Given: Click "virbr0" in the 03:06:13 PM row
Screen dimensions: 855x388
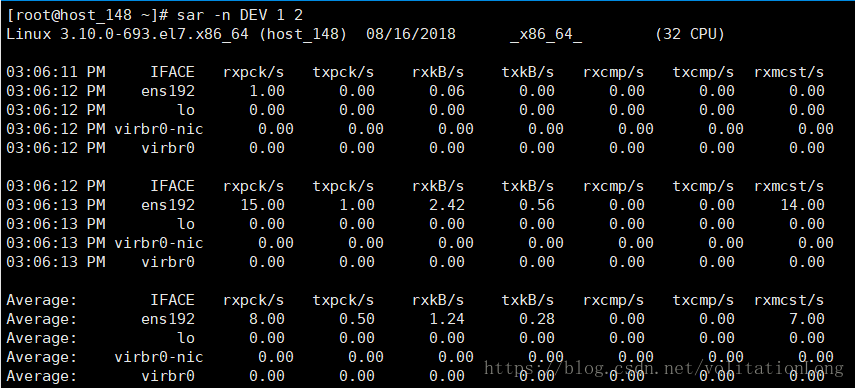Looking at the screenshot, I should click(x=168, y=262).
